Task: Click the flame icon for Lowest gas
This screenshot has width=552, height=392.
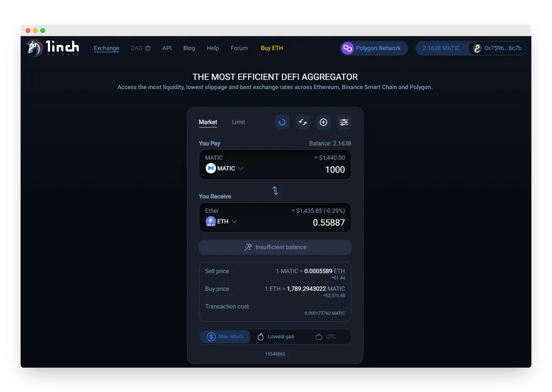Action: [260, 336]
